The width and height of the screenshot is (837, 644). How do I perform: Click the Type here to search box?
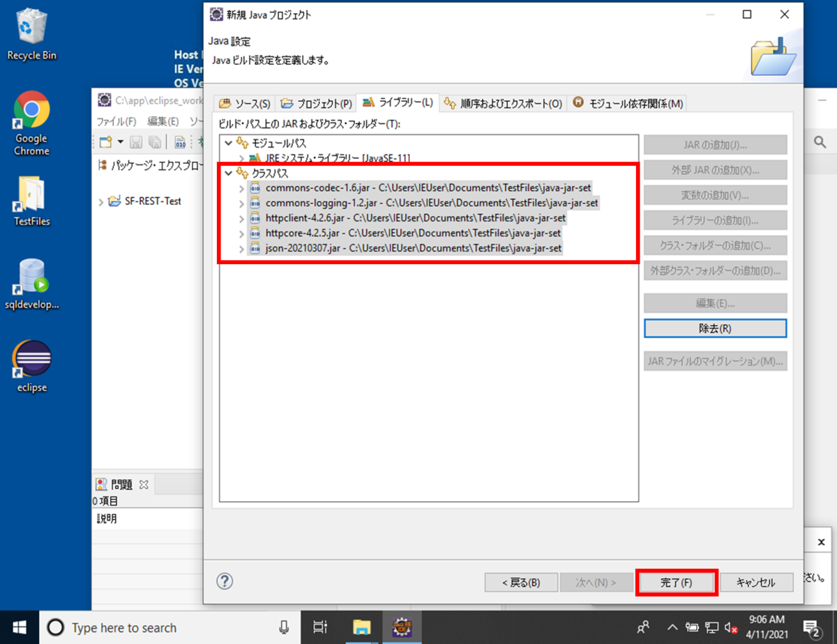(x=171, y=627)
